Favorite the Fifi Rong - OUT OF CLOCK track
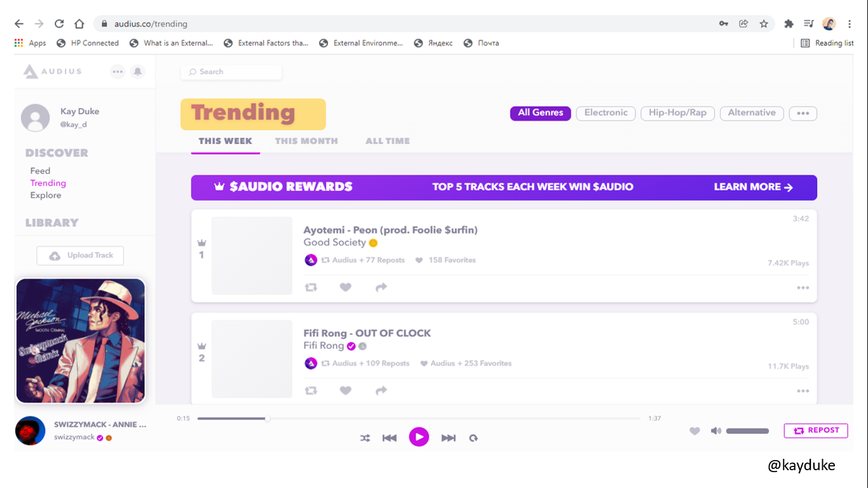Viewport: 868px width, 488px height. (346, 391)
